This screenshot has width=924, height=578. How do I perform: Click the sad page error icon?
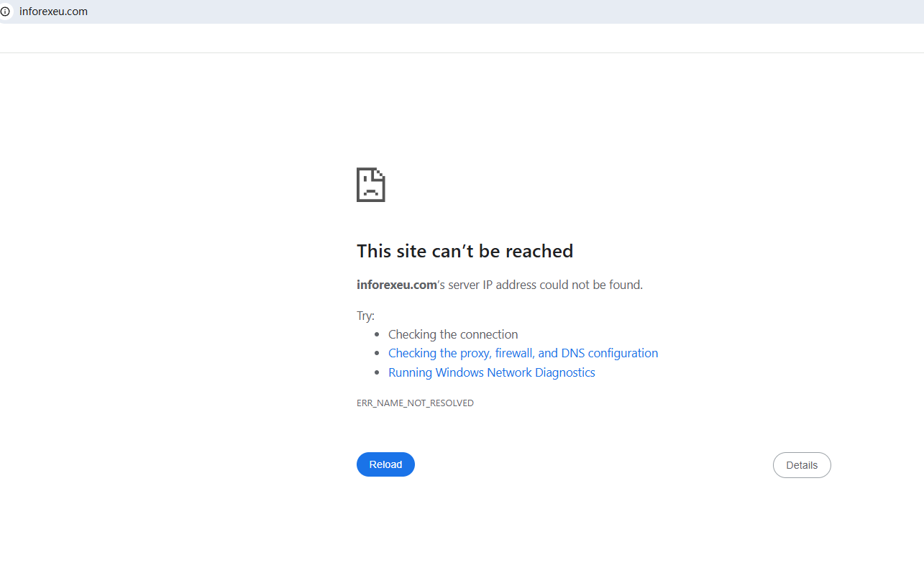pyautogui.click(x=371, y=185)
